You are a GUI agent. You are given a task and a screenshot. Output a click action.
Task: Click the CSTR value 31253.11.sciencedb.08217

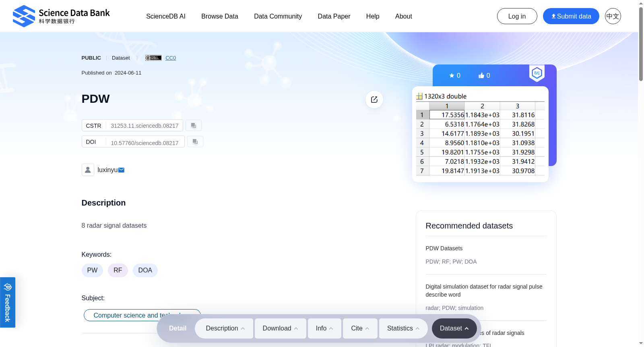click(x=144, y=126)
